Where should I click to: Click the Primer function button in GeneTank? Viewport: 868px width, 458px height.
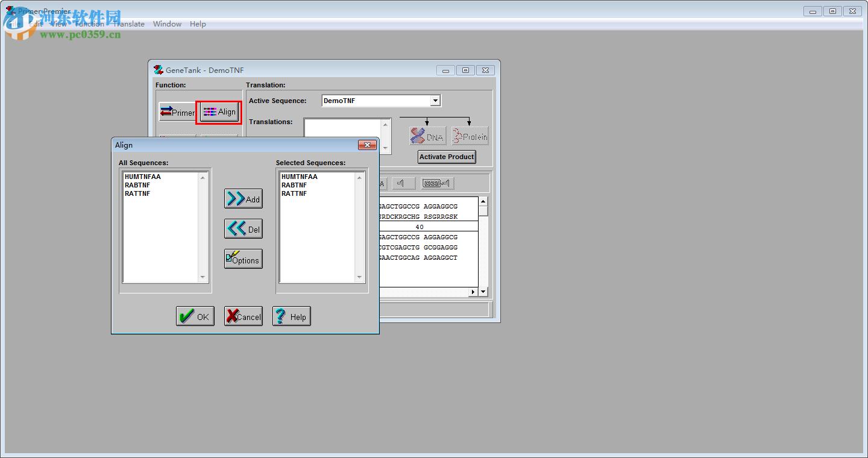coord(177,111)
